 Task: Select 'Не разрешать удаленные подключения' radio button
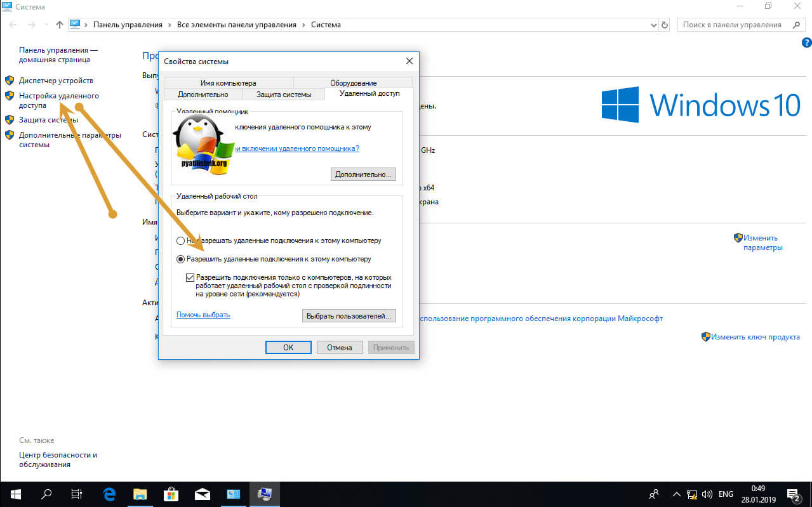181,241
